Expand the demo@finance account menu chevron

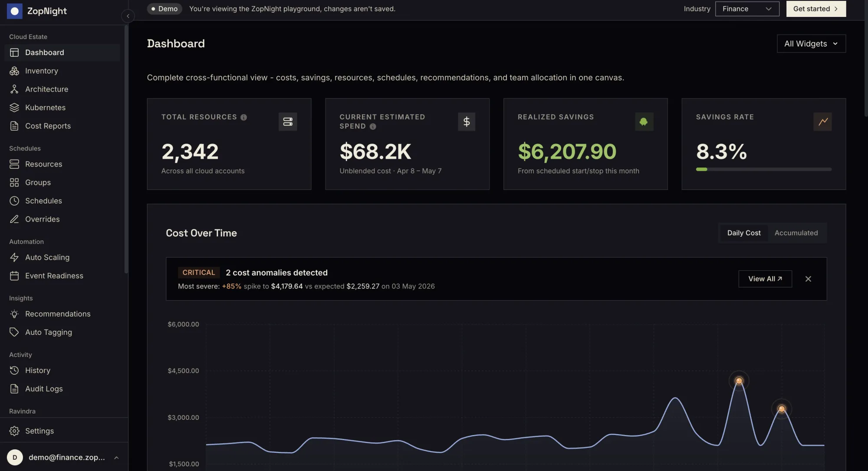point(116,458)
